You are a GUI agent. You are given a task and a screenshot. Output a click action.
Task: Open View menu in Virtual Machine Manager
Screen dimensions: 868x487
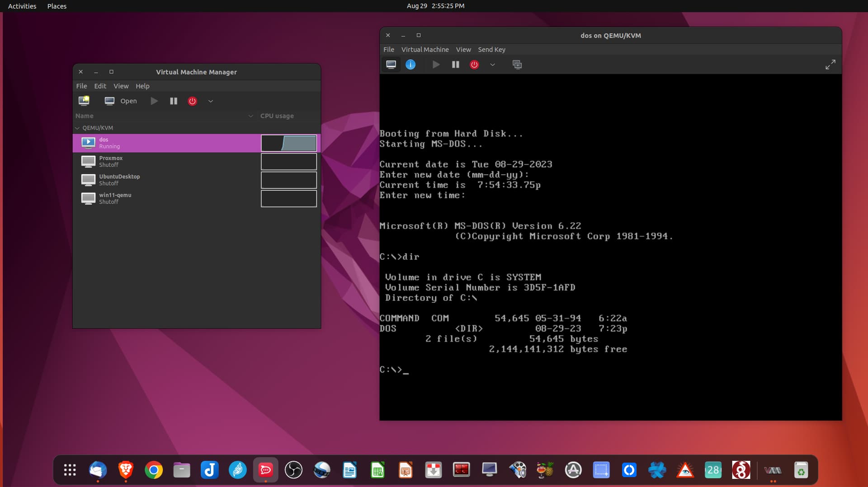pyautogui.click(x=121, y=86)
